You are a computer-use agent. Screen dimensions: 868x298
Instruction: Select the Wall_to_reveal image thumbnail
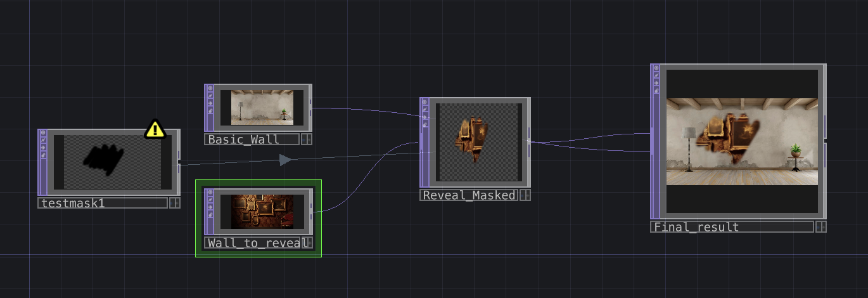click(262, 211)
